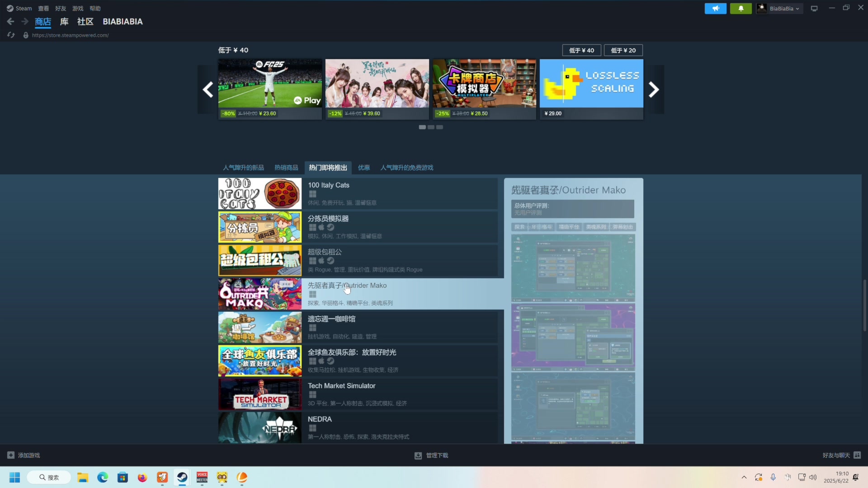Click the Steam icon in the taskbar
Image resolution: width=868 pixels, height=488 pixels.
[x=182, y=477]
